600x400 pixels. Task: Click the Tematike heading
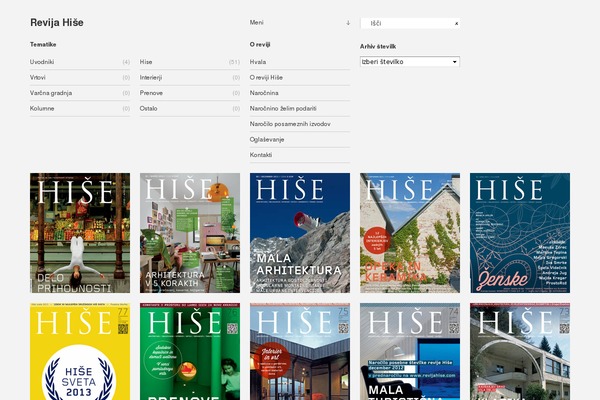43,44
